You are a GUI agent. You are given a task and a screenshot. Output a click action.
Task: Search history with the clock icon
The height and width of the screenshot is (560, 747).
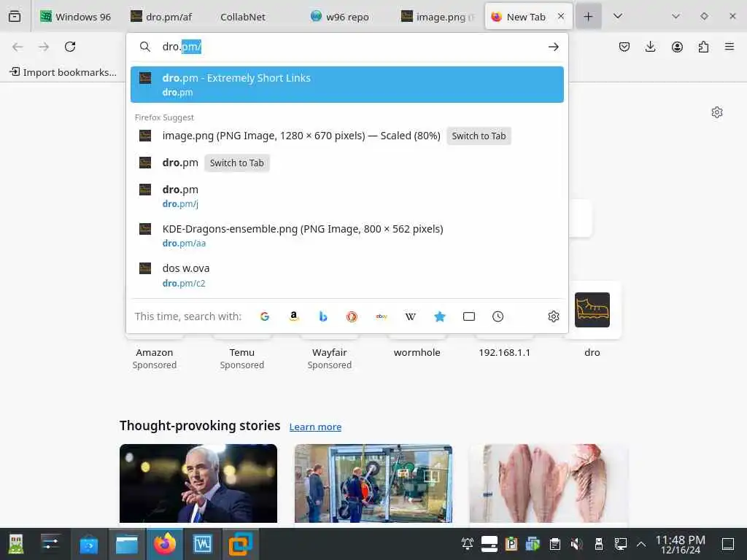click(498, 316)
